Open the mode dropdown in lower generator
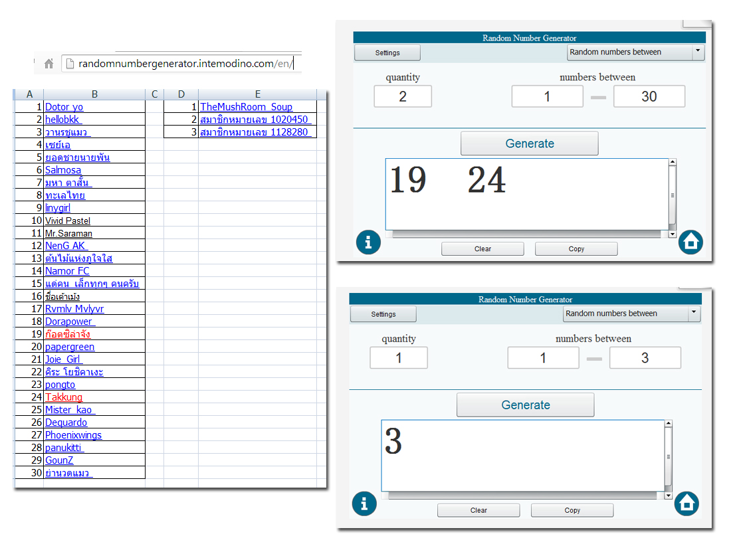Image resolution: width=737 pixels, height=560 pixels. tap(632, 314)
